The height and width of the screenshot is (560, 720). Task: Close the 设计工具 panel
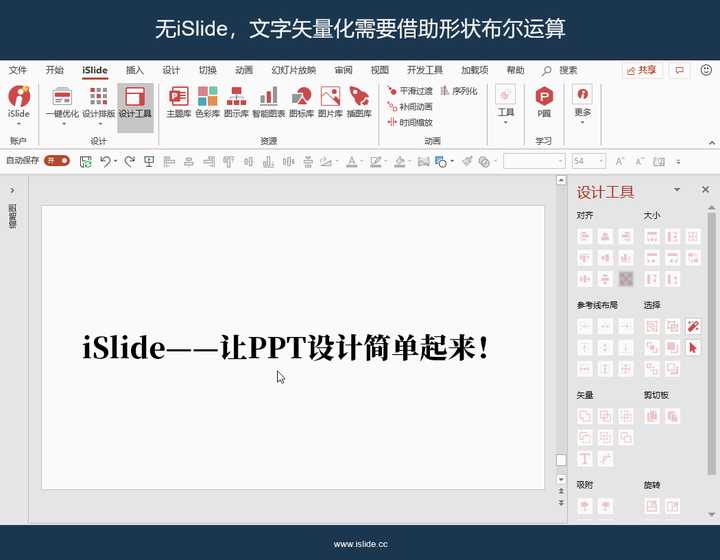pyautogui.click(x=706, y=190)
